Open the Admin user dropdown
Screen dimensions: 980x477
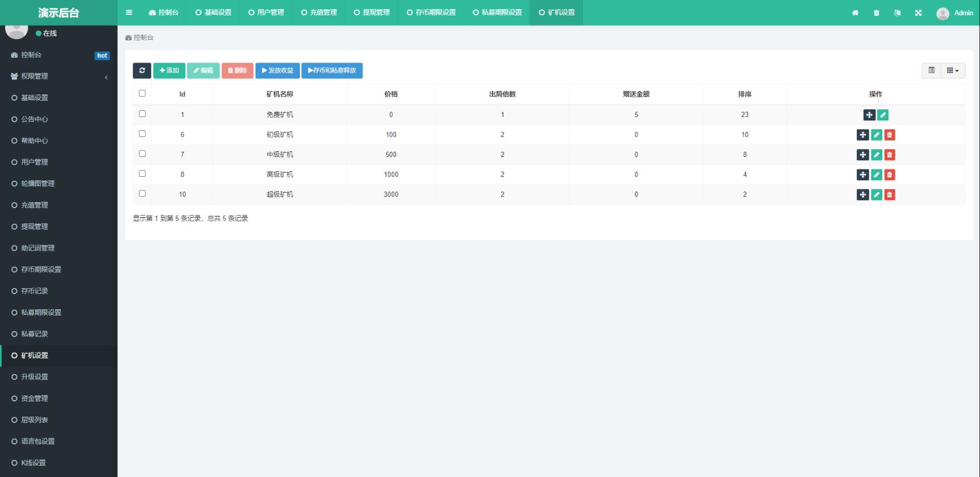pyautogui.click(x=955, y=13)
